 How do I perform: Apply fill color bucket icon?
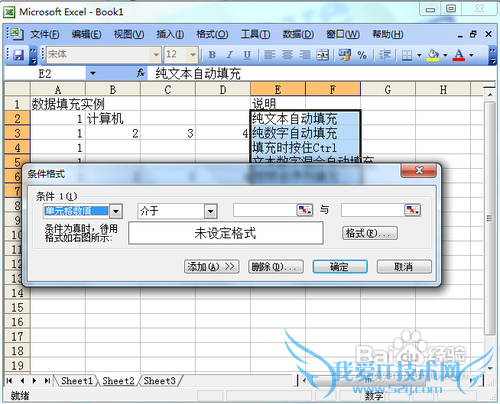(433, 55)
